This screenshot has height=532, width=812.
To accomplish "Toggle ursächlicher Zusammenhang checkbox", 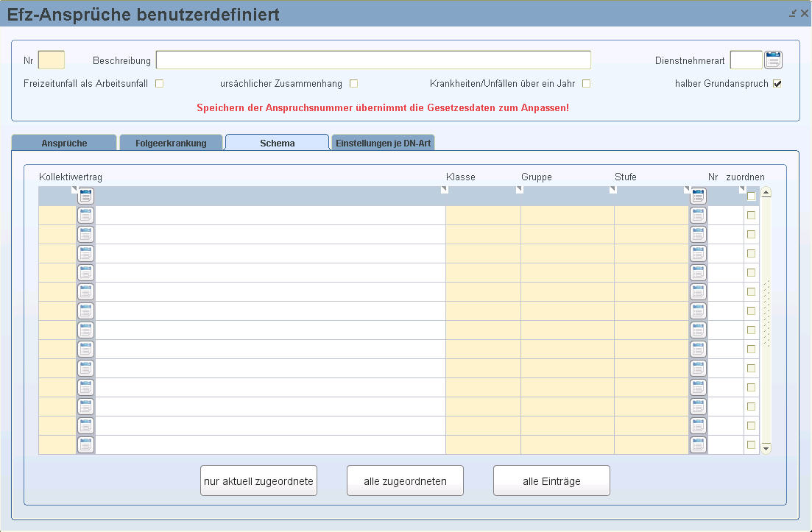I will 353,84.
